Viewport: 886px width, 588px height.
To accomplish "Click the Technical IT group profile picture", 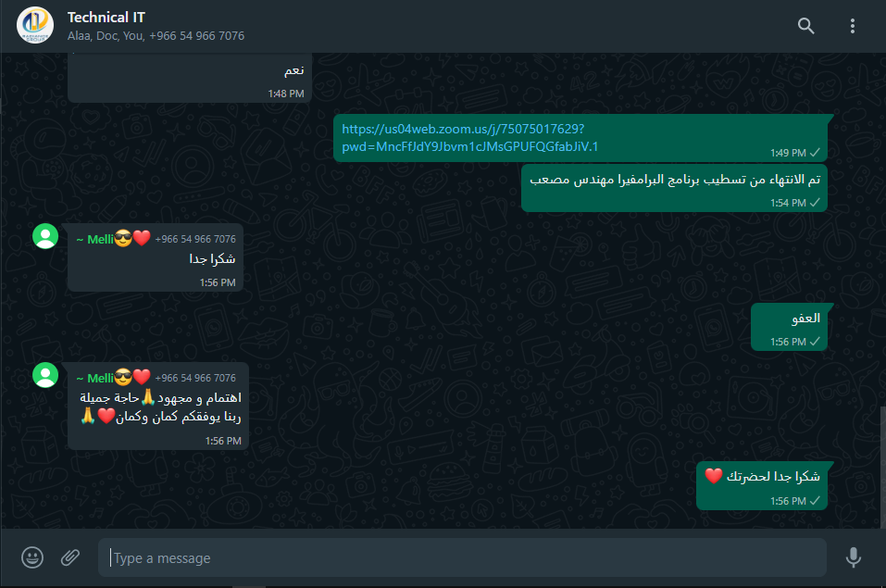I will point(35,25).
